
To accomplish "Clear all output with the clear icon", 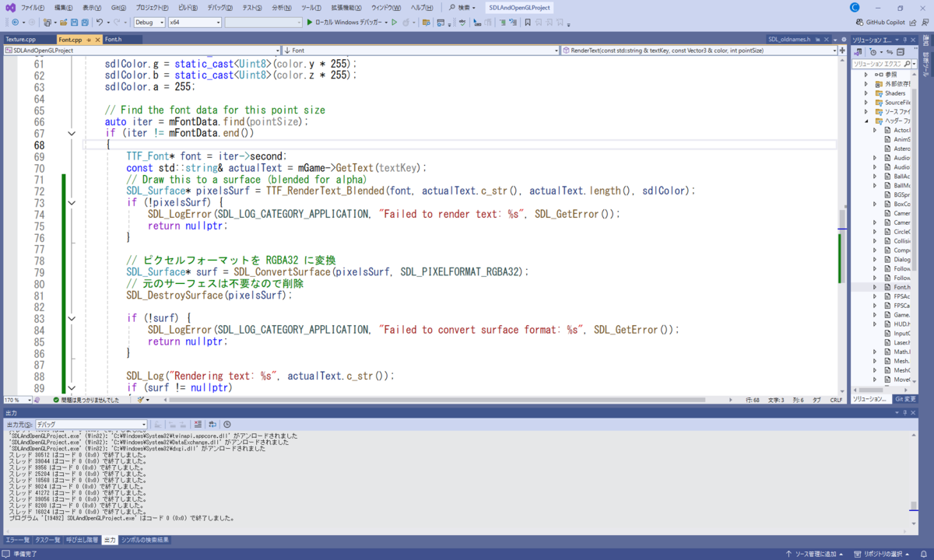I will pyautogui.click(x=197, y=425).
